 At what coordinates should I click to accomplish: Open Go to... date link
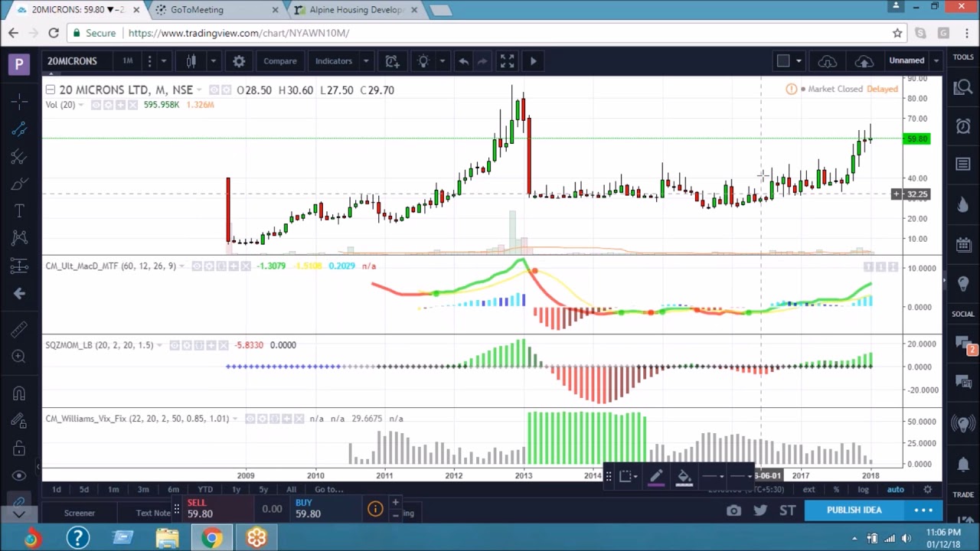tap(328, 489)
